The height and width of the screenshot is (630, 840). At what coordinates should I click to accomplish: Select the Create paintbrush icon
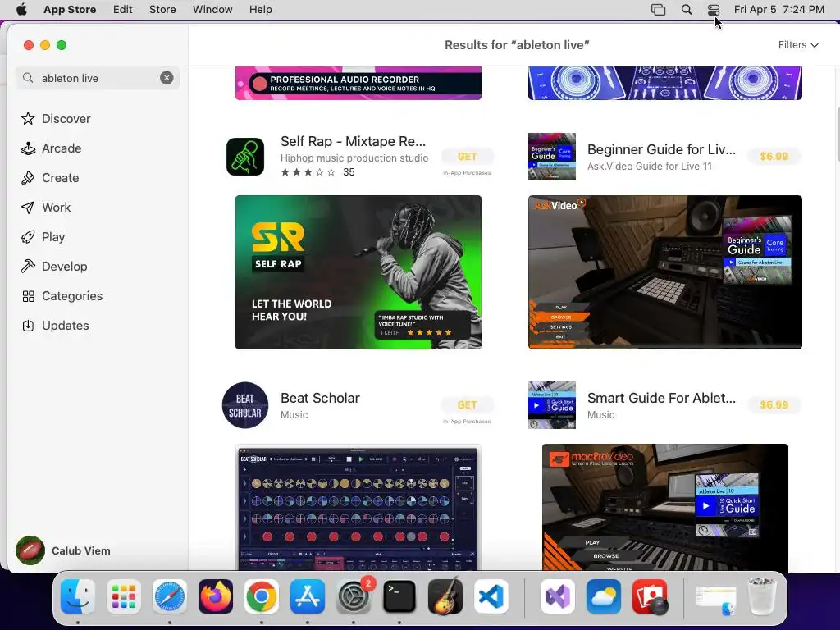point(28,178)
